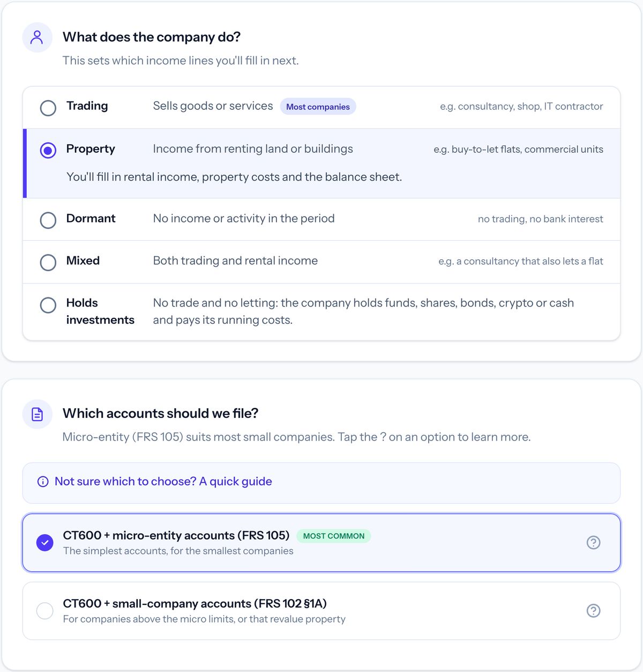Select small-company accounts FRS 102 radio
This screenshot has width=643, height=672.
45,610
